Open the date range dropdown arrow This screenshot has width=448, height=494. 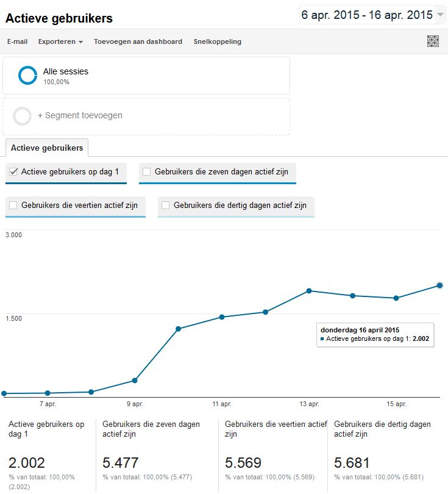441,15
